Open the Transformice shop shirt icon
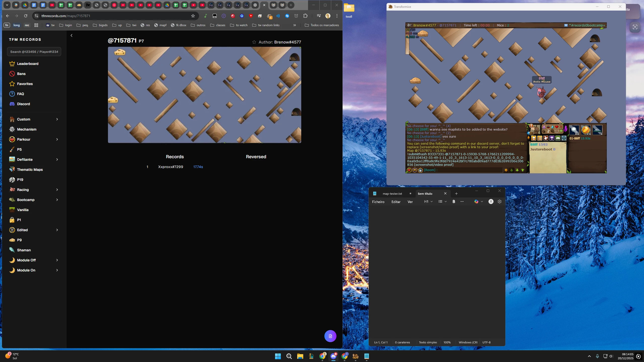Screen dimensions: 644x362 coord(546,138)
